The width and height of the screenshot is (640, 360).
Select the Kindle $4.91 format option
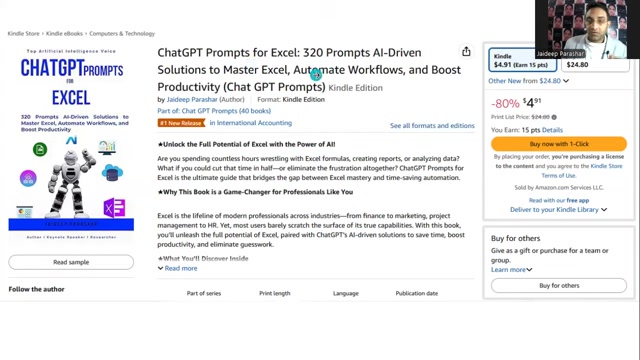522,60
